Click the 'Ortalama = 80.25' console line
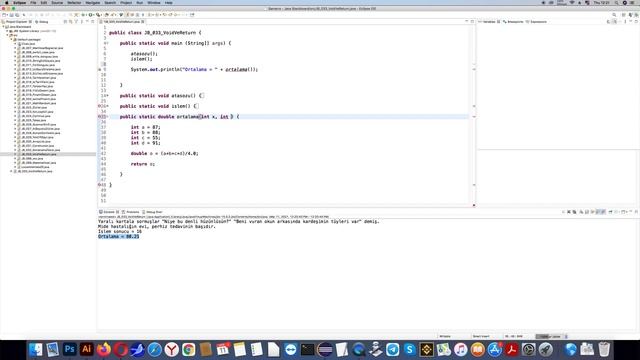The image size is (640, 360). (x=118, y=236)
